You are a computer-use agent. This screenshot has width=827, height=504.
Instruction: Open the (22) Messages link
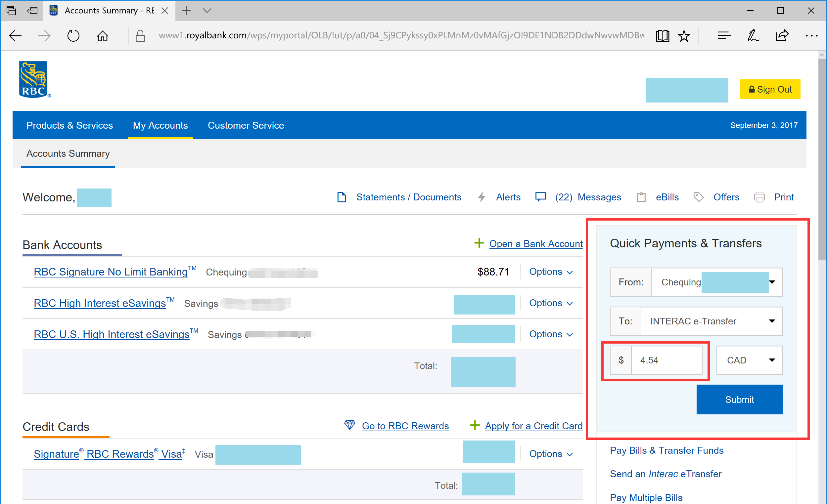588,197
